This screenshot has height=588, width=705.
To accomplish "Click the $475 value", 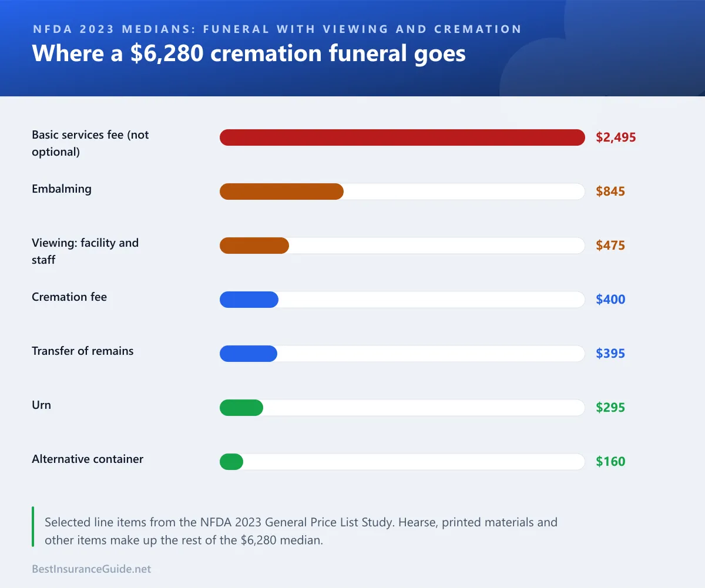I will coord(610,246).
